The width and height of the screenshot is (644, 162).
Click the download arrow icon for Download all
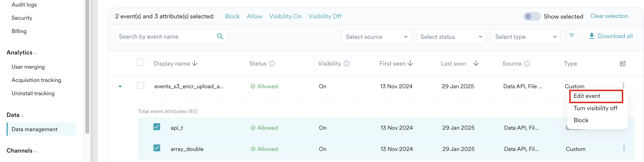[592, 36]
